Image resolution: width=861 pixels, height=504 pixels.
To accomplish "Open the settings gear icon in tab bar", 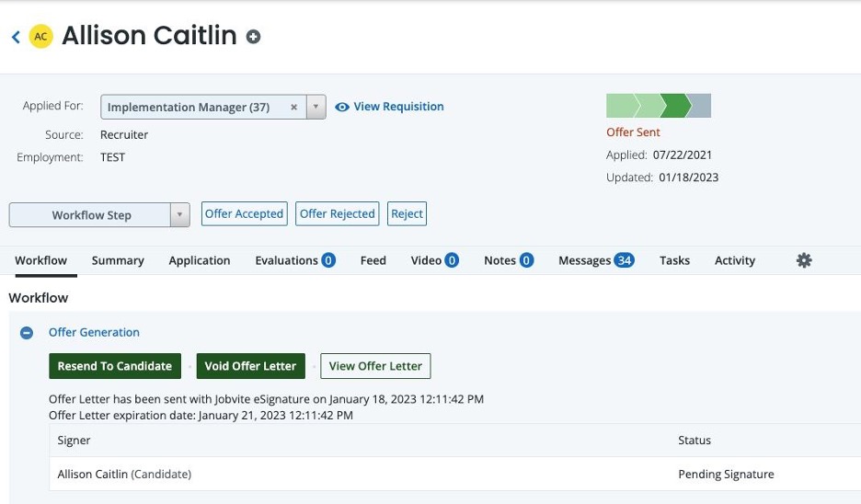I will pyautogui.click(x=804, y=260).
